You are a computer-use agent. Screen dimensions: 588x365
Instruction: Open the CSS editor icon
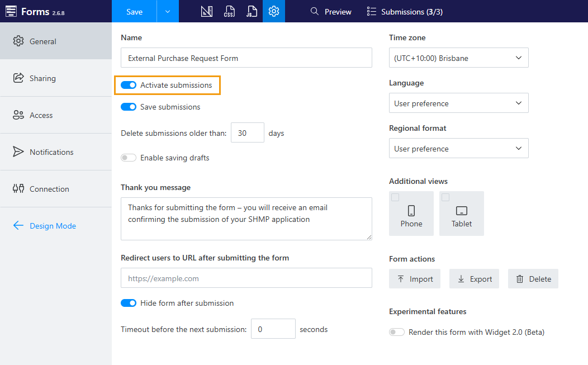coord(229,11)
